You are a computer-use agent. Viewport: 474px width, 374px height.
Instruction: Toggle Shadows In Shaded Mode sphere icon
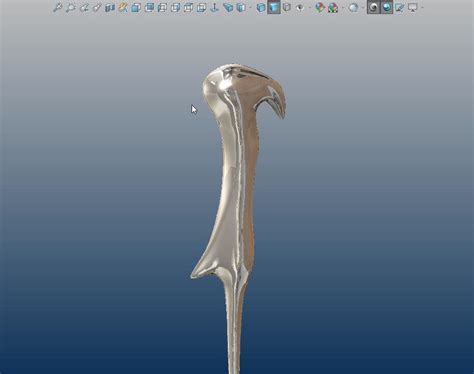tap(300, 8)
